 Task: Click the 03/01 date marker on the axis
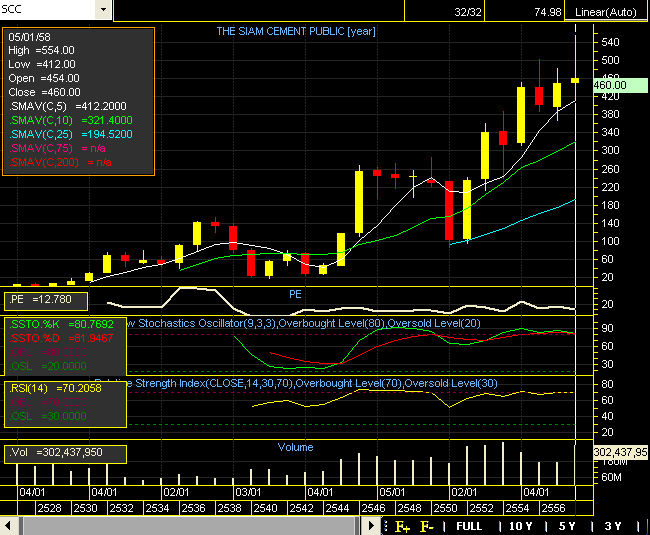pyautogui.click(x=248, y=492)
